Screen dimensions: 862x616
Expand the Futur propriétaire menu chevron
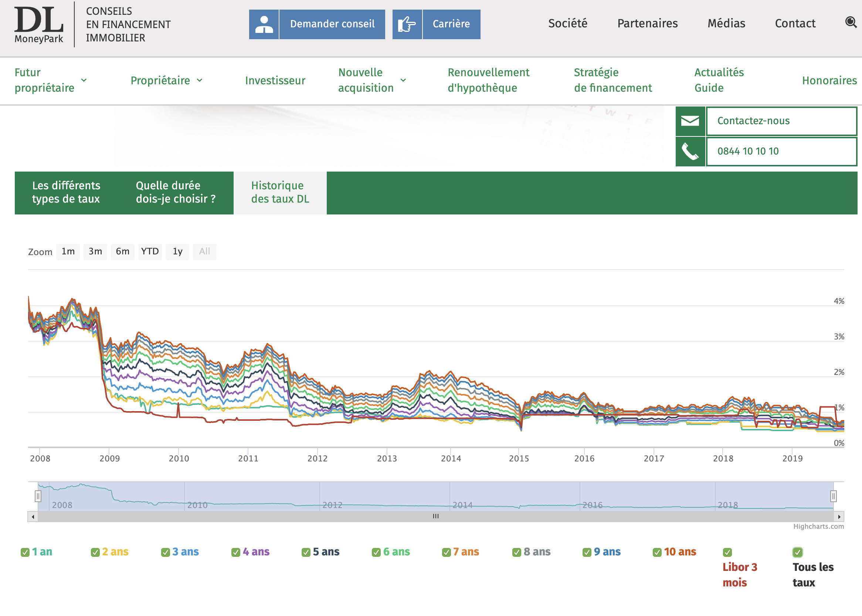(x=84, y=80)
